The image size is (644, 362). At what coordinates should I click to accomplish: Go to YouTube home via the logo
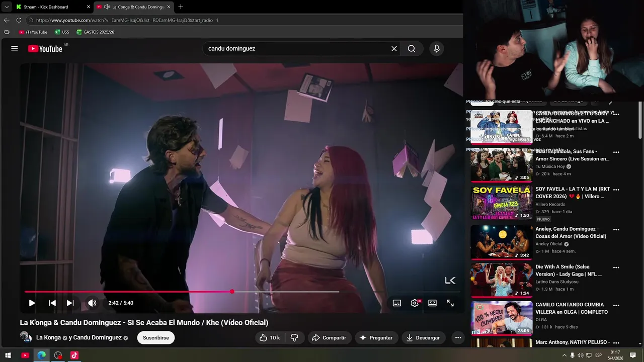[x=45, y=49]
